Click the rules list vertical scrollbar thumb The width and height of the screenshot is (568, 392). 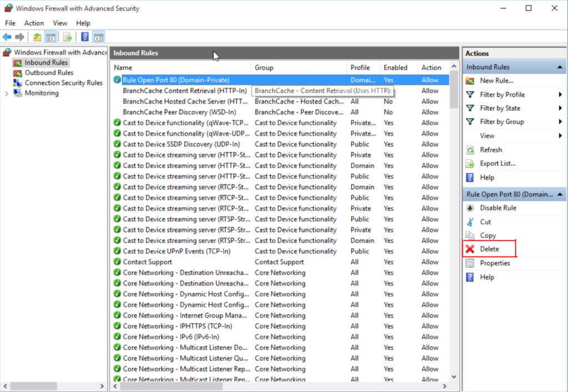click(x=454, y=90)
